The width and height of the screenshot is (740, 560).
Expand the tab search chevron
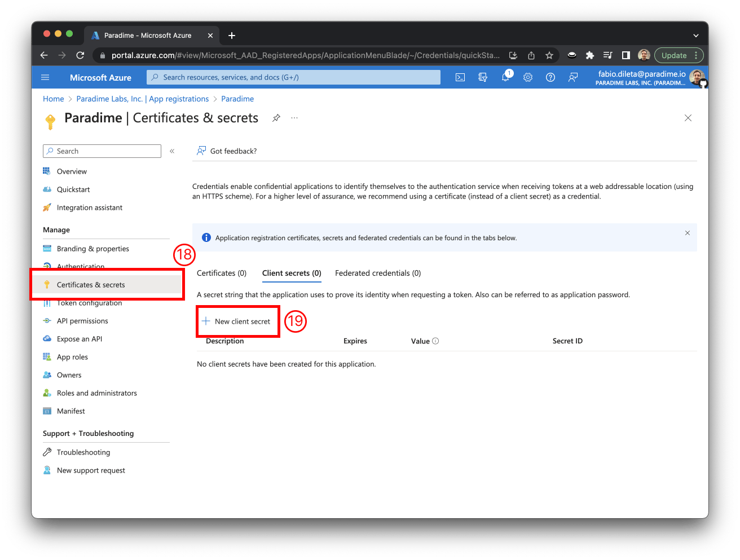(696, 36)
